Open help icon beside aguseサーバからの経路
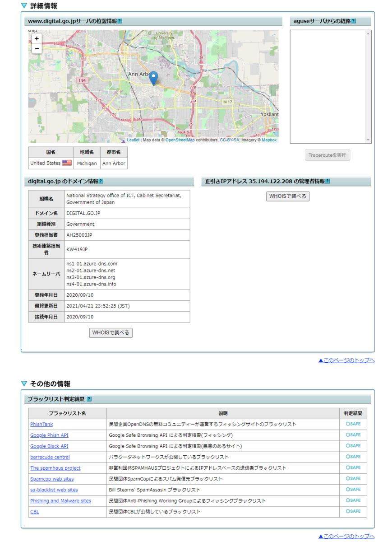392x542 pixels. (x=354, y=21)
